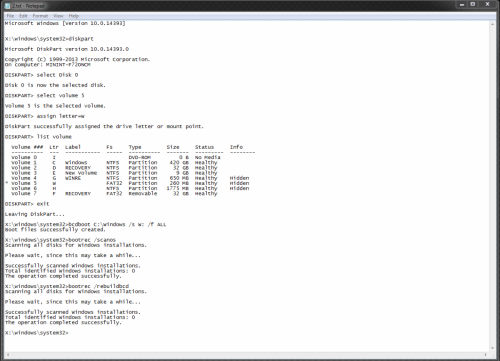This screenshot has height=361, width=500.
Task: Minimize the Notepad window
Action: (x=462, y=5)
